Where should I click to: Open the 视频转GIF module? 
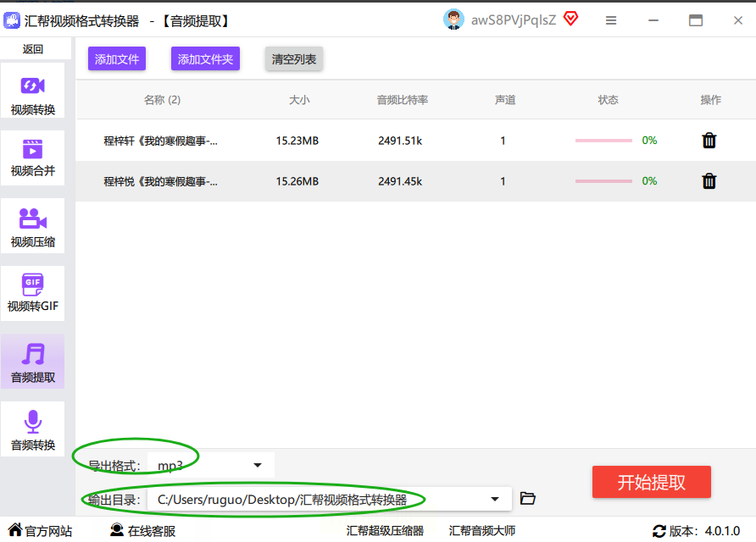click(x=33, y=293)
